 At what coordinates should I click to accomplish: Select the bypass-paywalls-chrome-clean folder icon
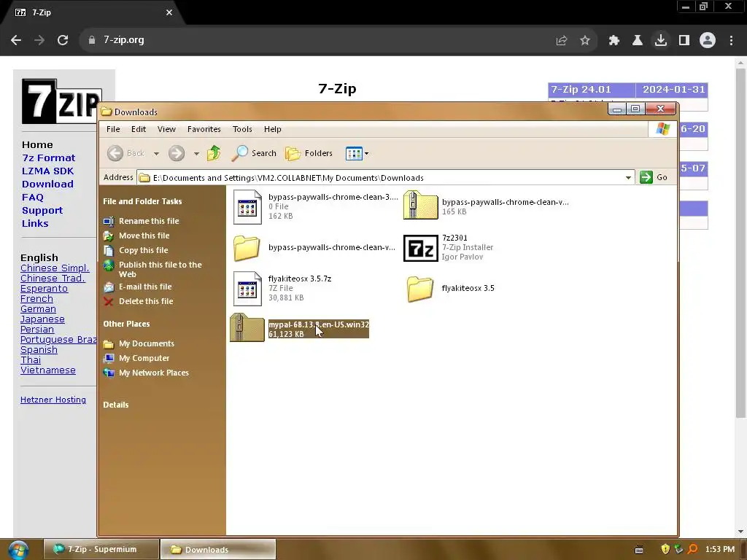point(247,248)
